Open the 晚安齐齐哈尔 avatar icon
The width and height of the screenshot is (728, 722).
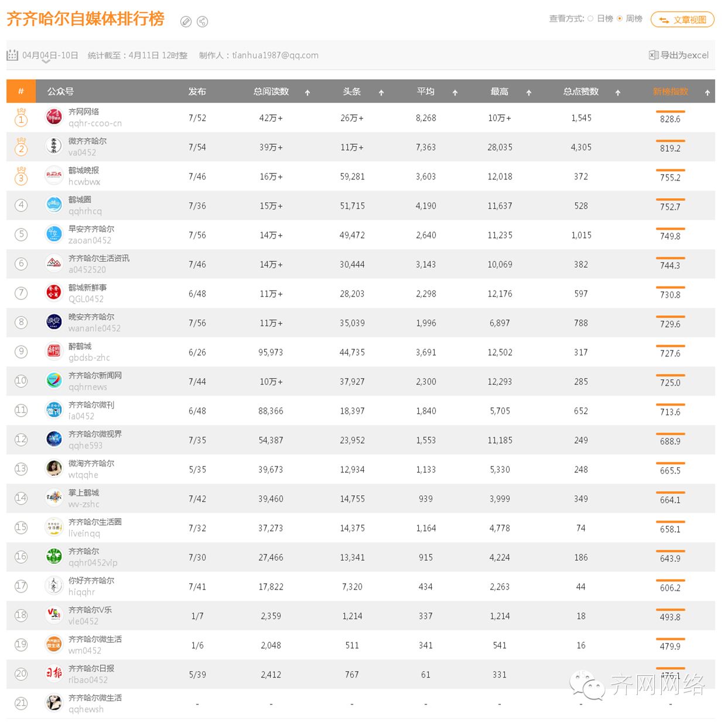(54, 322)
